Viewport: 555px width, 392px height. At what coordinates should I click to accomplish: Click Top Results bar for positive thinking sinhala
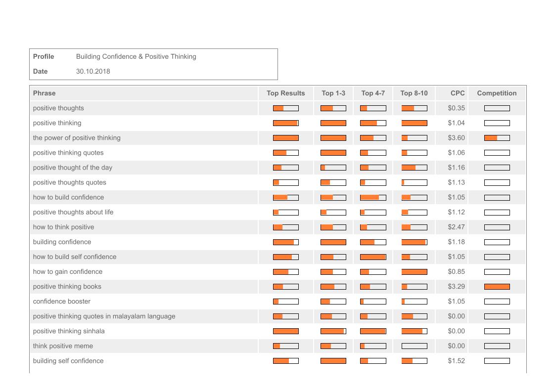coord(285,331)
